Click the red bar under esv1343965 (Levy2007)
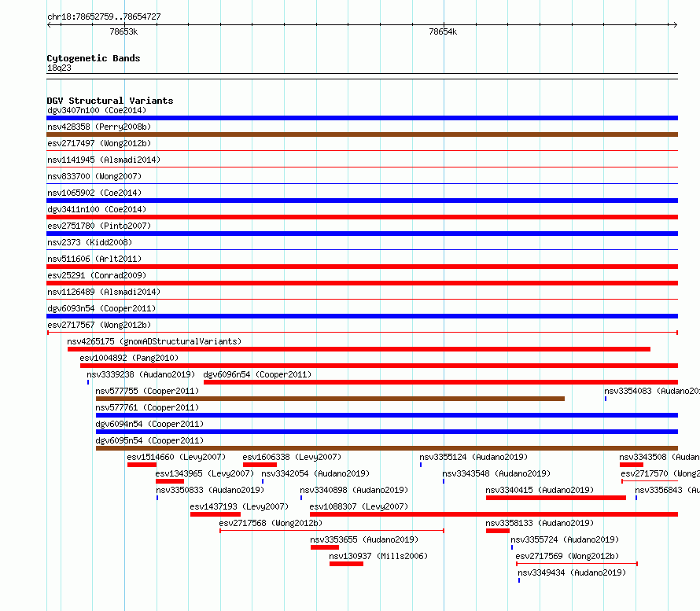Screen dimensions: 700x611 (170, 481)
